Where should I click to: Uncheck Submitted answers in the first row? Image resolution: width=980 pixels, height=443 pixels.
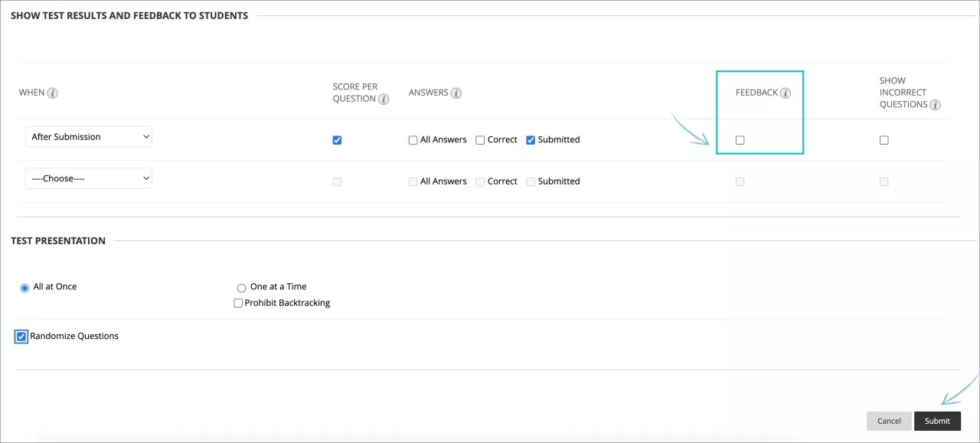531,140
